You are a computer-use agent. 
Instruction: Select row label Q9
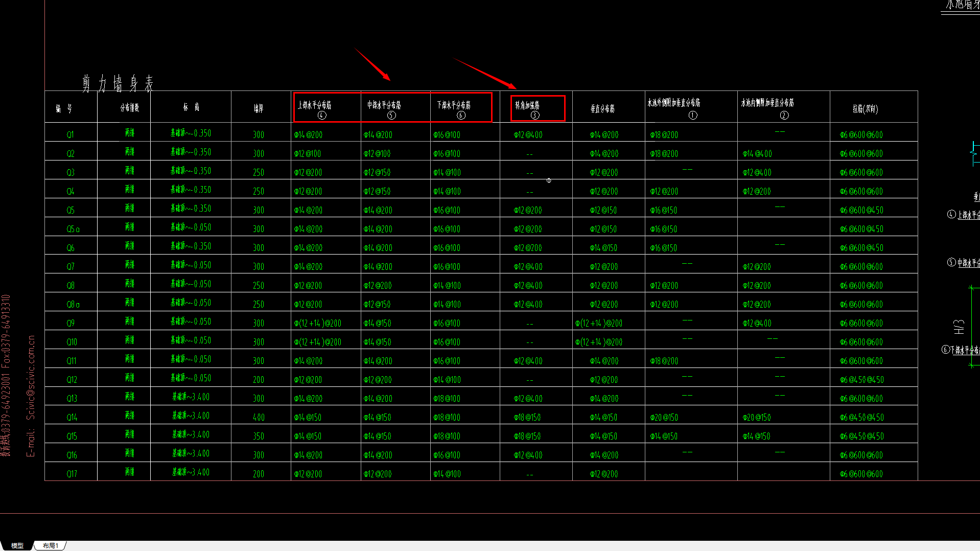click(71, 324)
